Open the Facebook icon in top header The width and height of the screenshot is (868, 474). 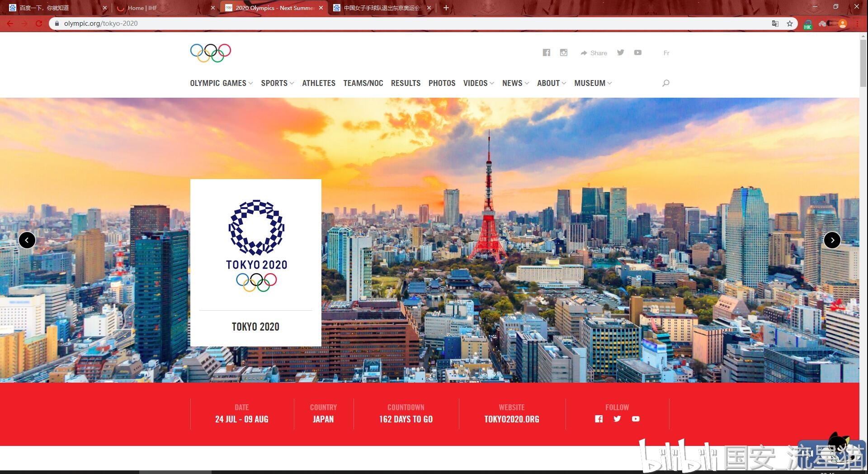pos(546,52)
